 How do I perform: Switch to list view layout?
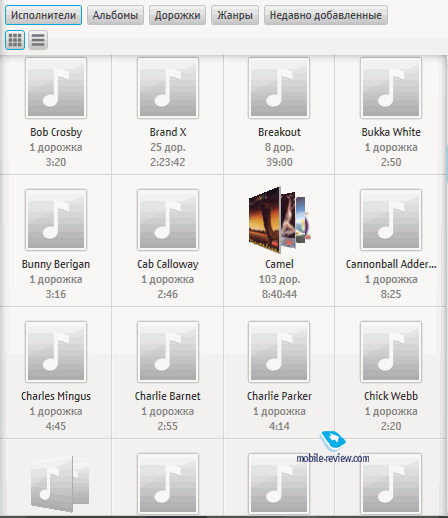pos(38,40)
